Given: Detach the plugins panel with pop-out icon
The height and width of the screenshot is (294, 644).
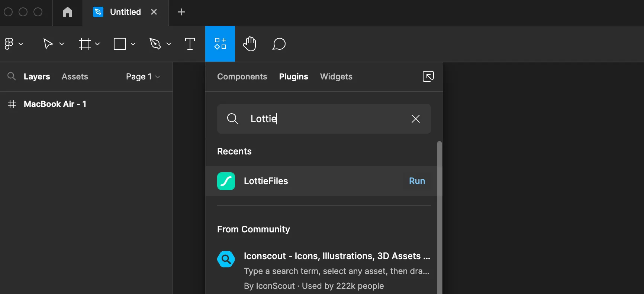Looking at the screenshot, I should [x=428, y=76].
